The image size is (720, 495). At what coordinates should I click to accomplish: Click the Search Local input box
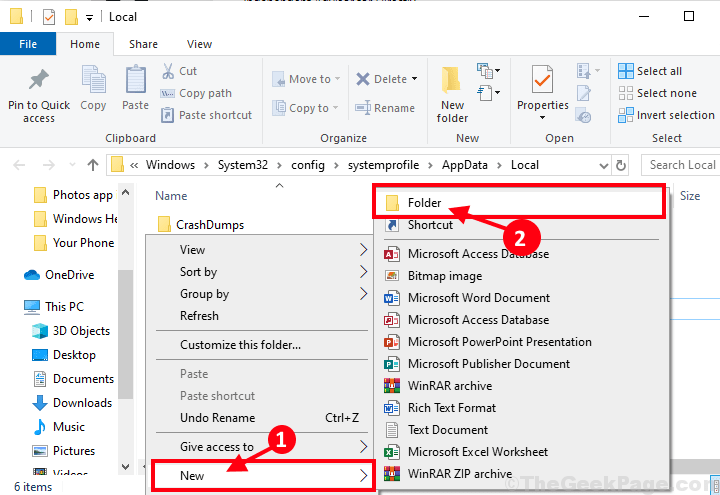682,165
